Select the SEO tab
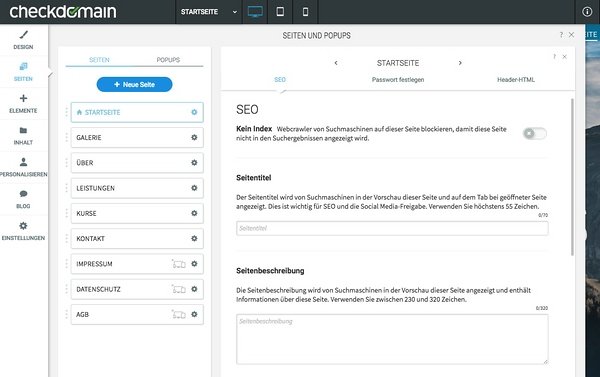Screen dimensions: 600x377 pos(280,80)
